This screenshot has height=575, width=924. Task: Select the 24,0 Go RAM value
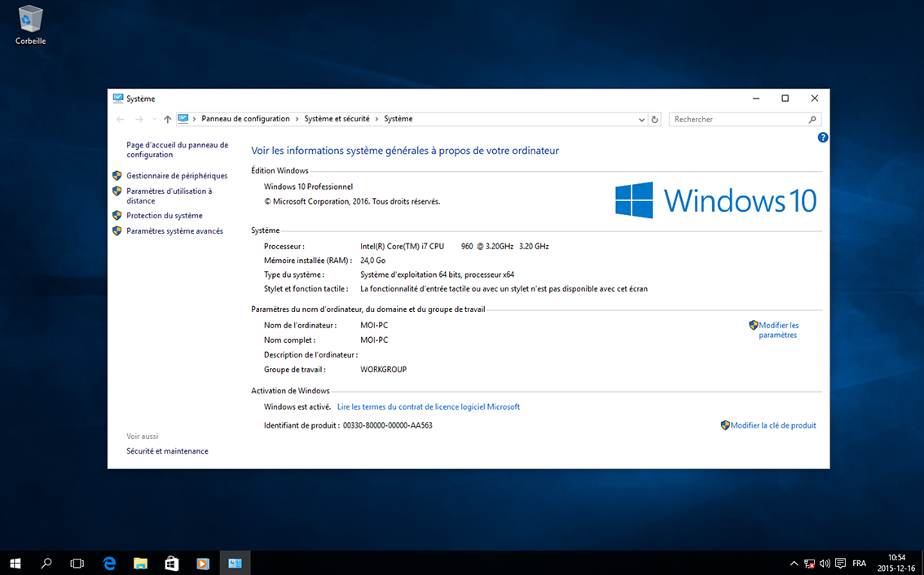[x=373, y=261]
